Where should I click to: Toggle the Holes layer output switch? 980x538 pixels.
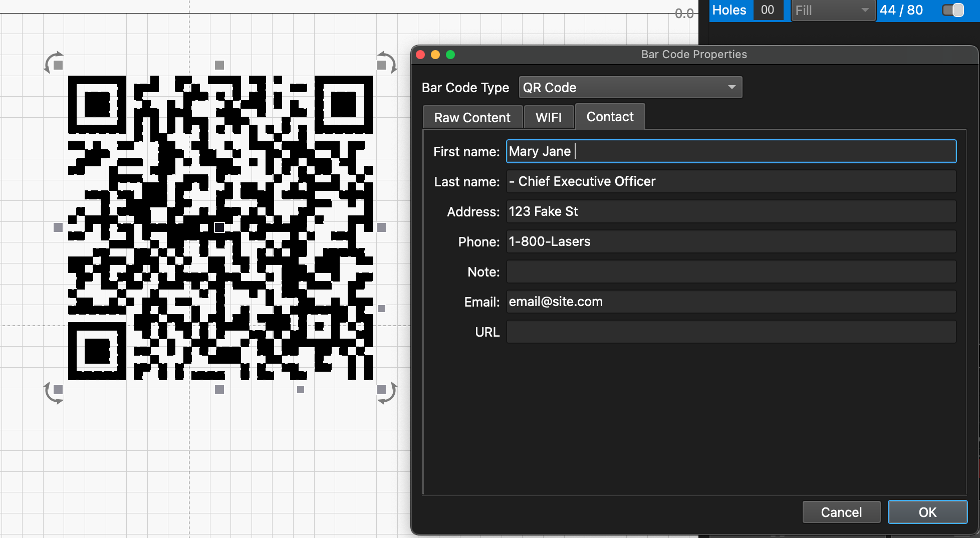[x=952, y=10]
